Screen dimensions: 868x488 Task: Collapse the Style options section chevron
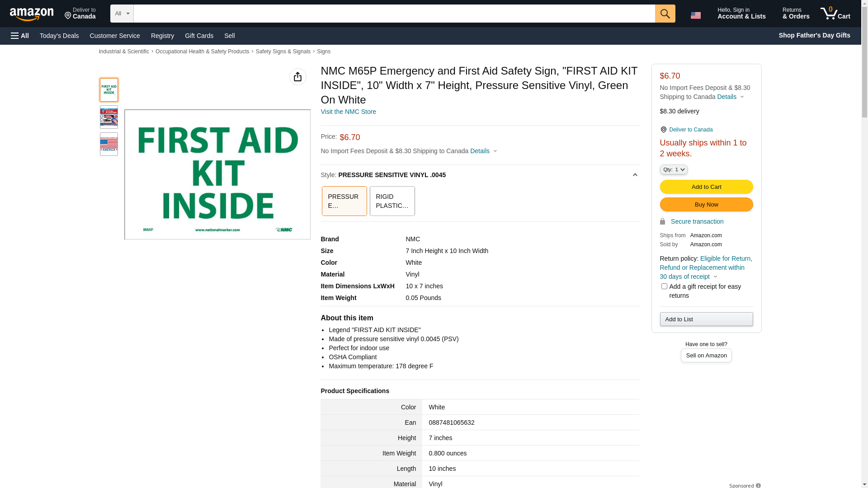pos(635,175)
